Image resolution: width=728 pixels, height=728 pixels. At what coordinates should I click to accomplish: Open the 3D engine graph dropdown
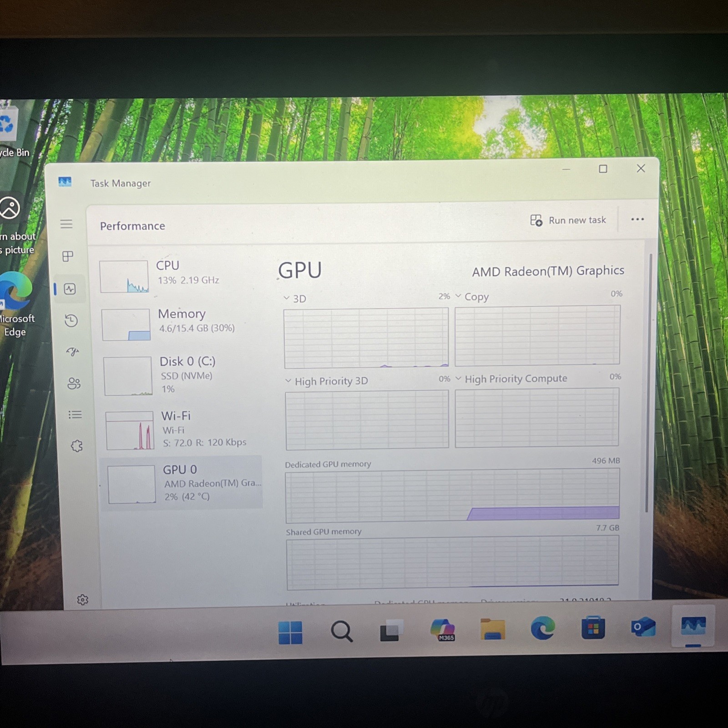point(286,298)
